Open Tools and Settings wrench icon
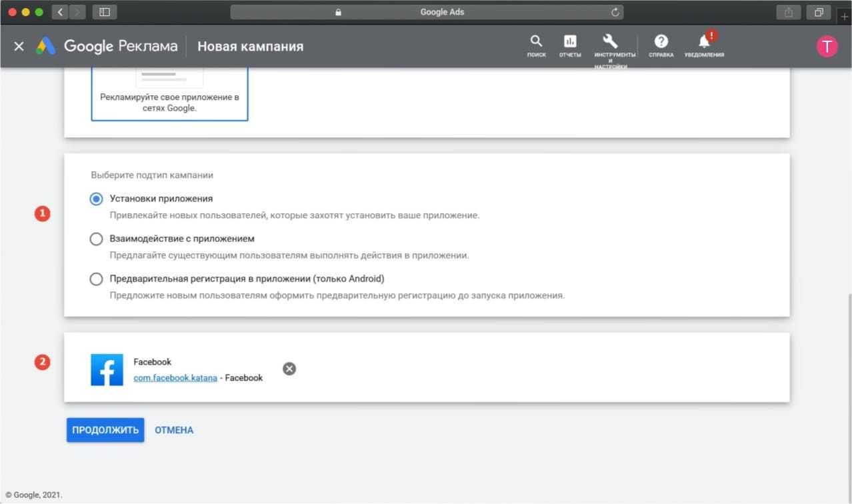Screen dimensions: 852x504 coord(610,41)
